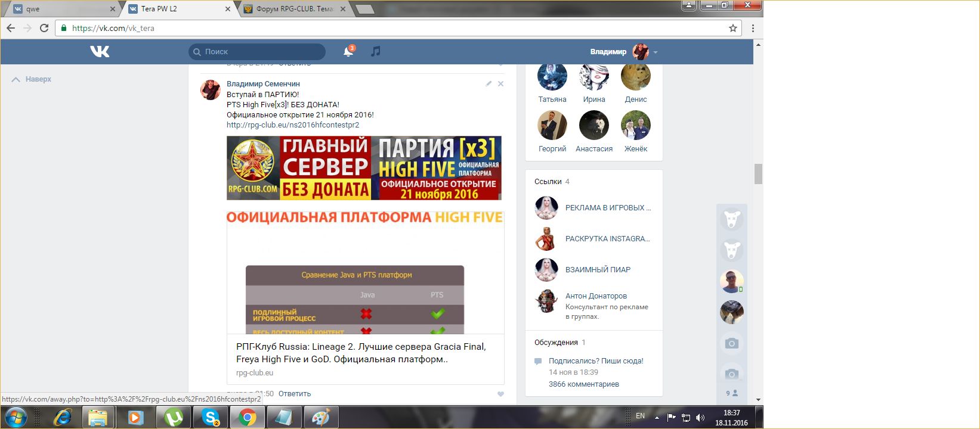Screen dimensions: 980x429
Task: Open the Java vs PTS comparison preview image
Action: tap(366, 273)
